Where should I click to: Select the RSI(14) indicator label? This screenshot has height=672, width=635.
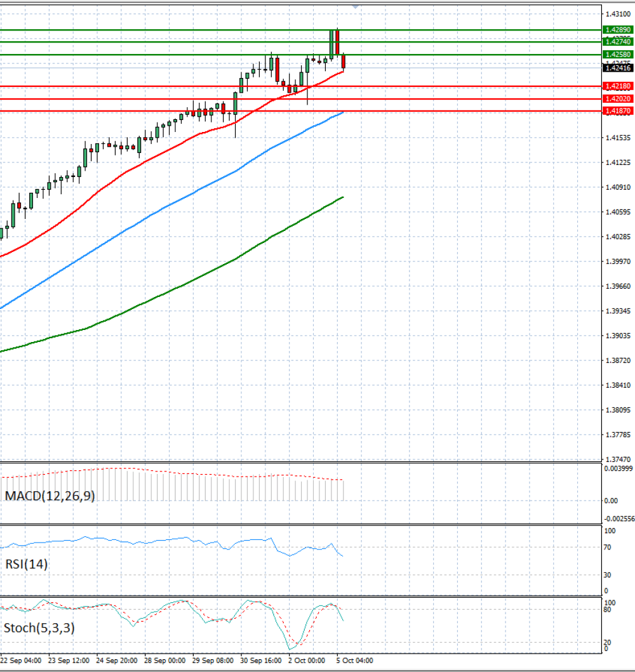tap(26, 564)
